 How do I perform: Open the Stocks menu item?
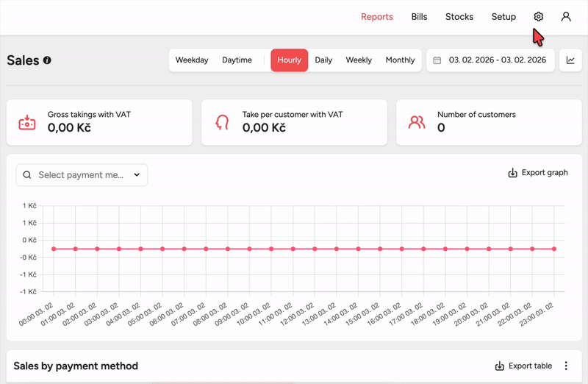459,17
